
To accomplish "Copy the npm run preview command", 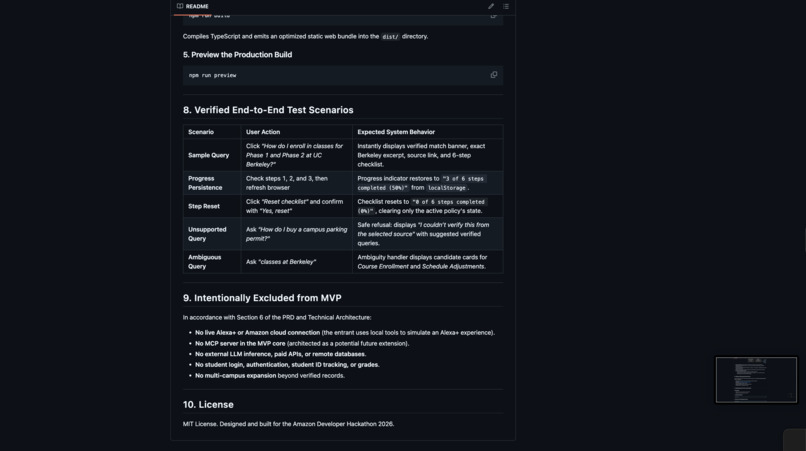I will point(493,75).
